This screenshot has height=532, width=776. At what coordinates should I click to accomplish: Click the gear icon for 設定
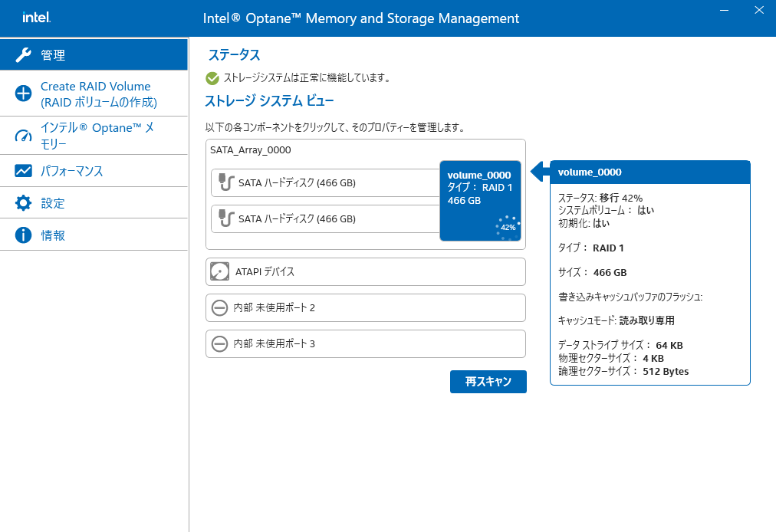[23, 203]
